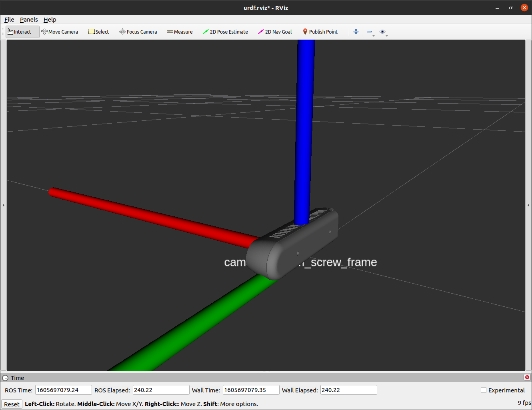Screen dimensions: 532x410
Task: Open the Panels menu
Action: point(29,20)
